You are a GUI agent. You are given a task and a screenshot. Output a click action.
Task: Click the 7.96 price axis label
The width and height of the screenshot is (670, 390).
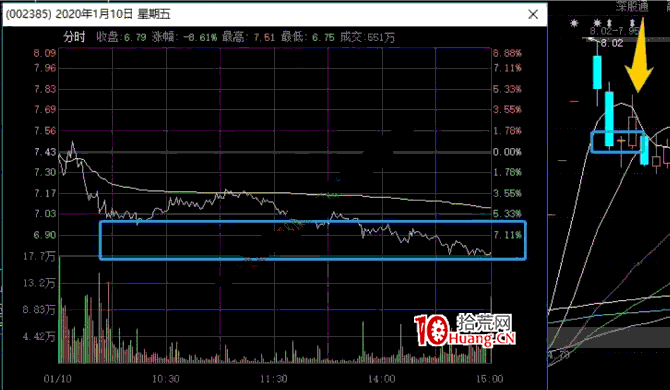45,68
